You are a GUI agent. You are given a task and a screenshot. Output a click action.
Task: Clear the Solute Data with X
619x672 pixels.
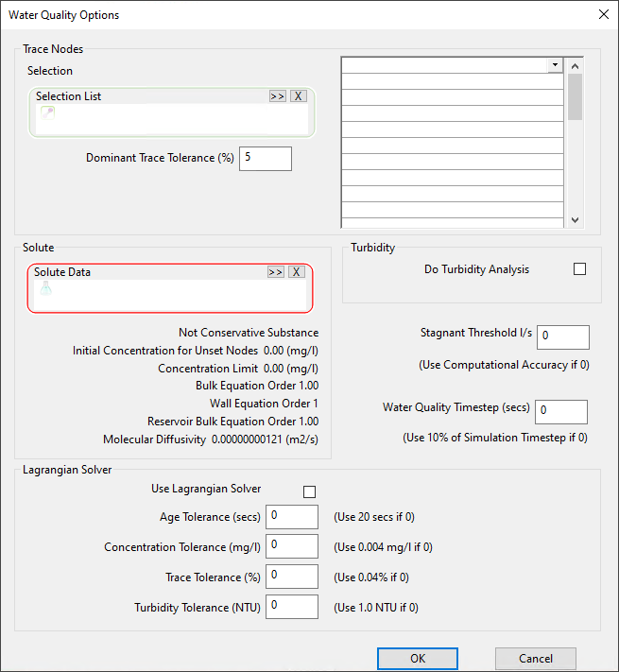[297, 272]
